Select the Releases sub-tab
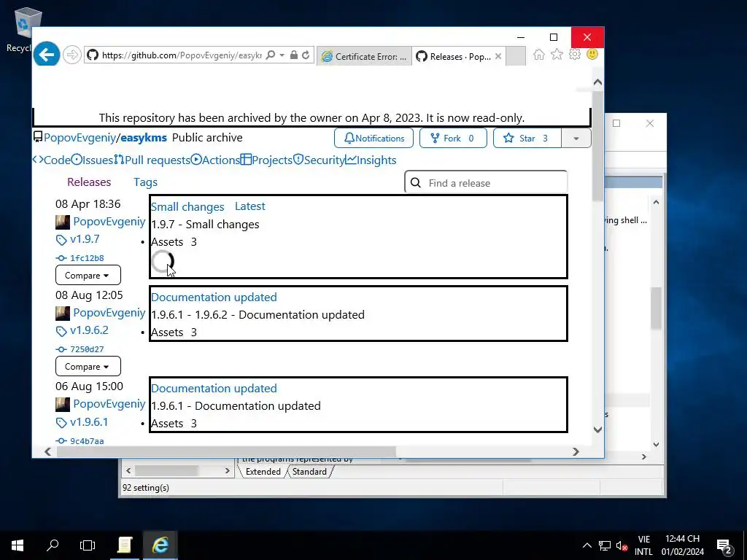This screenshot has height=560, width=747. [89, 182]
